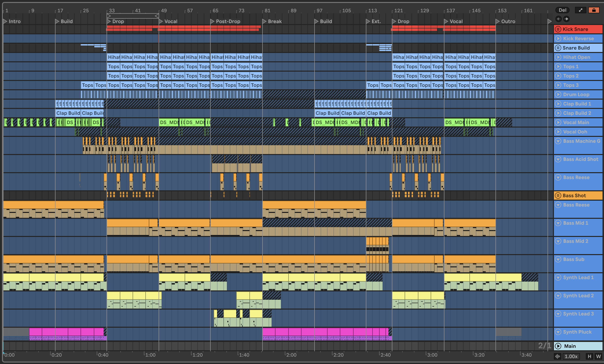
Task: Select the Outro locator marker
Action: [x=498, y=21]
